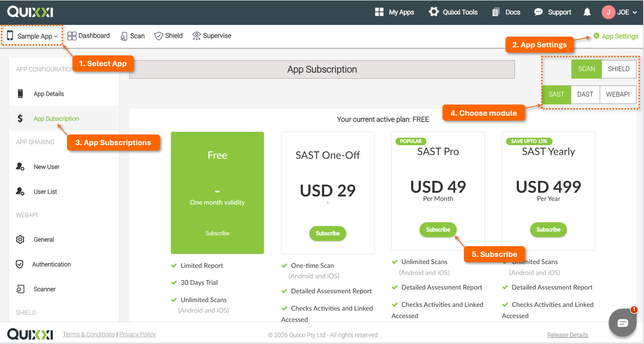Open Supervise in top navigation
Viewport: 644px width, 344px height.
[x=212, y=36]
